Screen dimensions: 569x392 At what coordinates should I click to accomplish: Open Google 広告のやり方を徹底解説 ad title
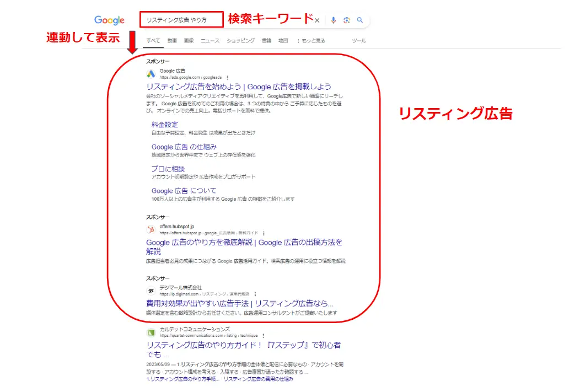pos(244,247)
